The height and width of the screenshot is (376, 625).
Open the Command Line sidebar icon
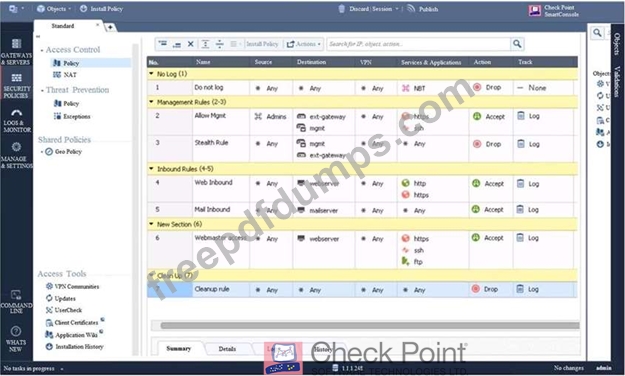click(x=16, y=301)
